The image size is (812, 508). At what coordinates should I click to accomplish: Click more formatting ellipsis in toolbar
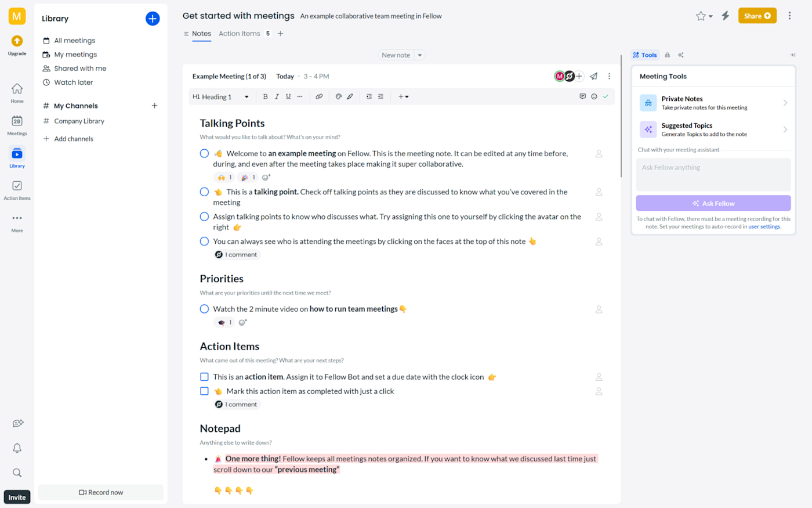(x=299, y=96)
